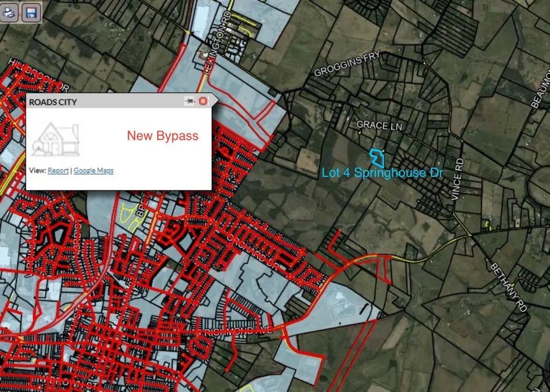Open the Google Maps link
550x392 pixels.
coord(93,171)
